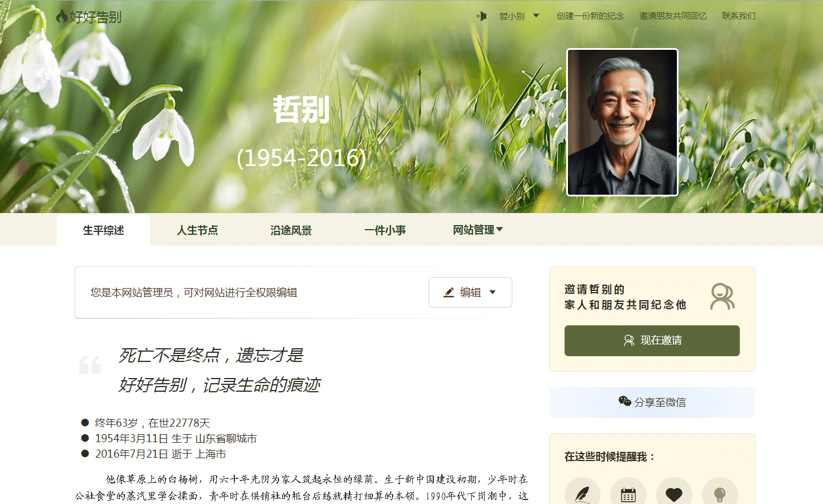Select the calendar reminder icon
Viewport: 823px width, 504px height.
tap(628, 494)
